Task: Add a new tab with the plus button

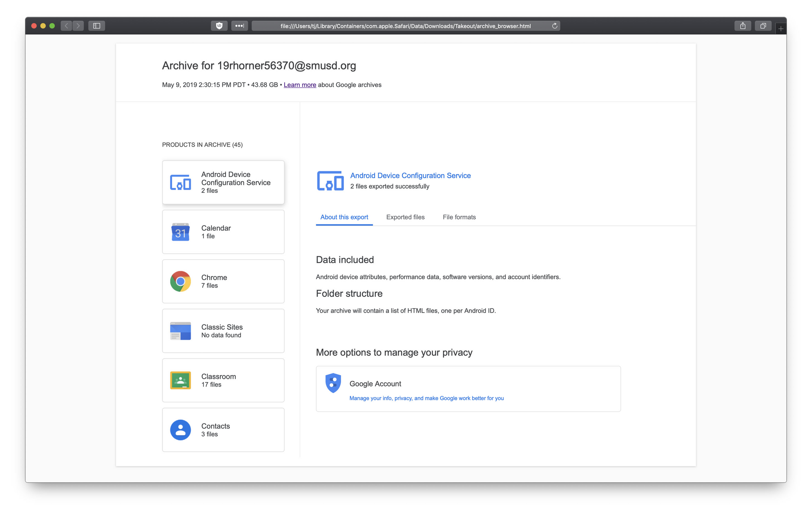Action: pos(781,29)
